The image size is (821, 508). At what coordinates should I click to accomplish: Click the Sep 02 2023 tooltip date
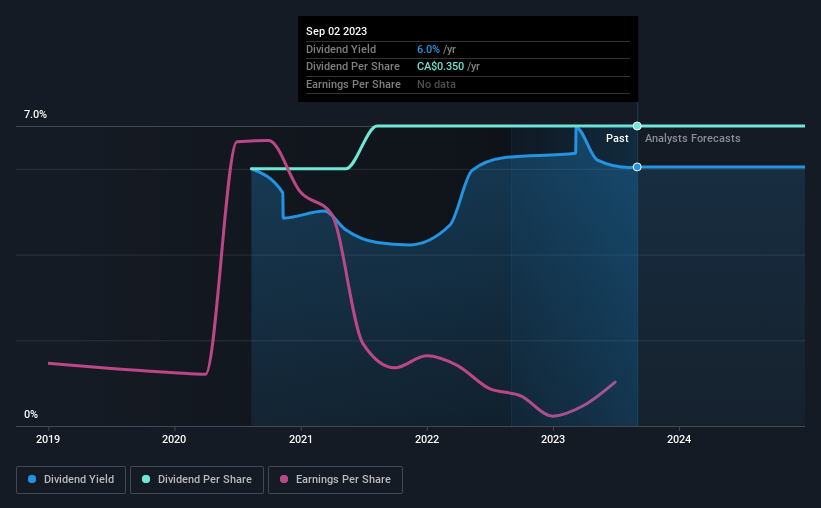tap(337, 31)
